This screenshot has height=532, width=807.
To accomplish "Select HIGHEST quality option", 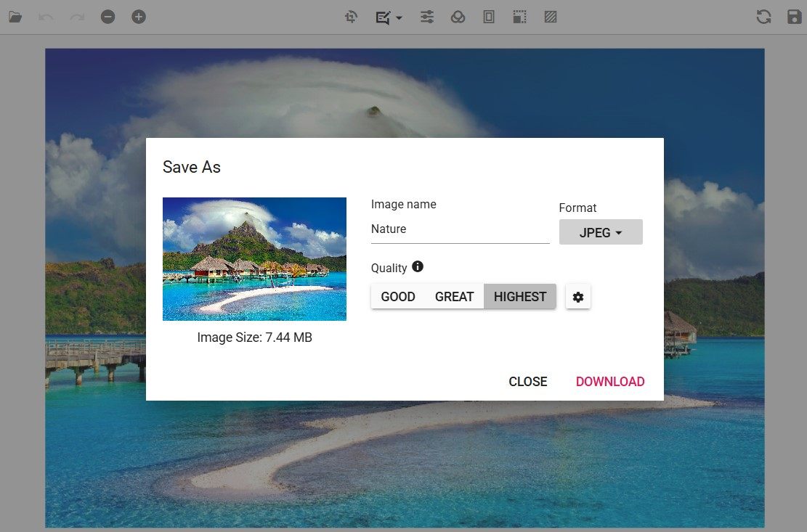I will pyautogui.click(x=520, y=296).
